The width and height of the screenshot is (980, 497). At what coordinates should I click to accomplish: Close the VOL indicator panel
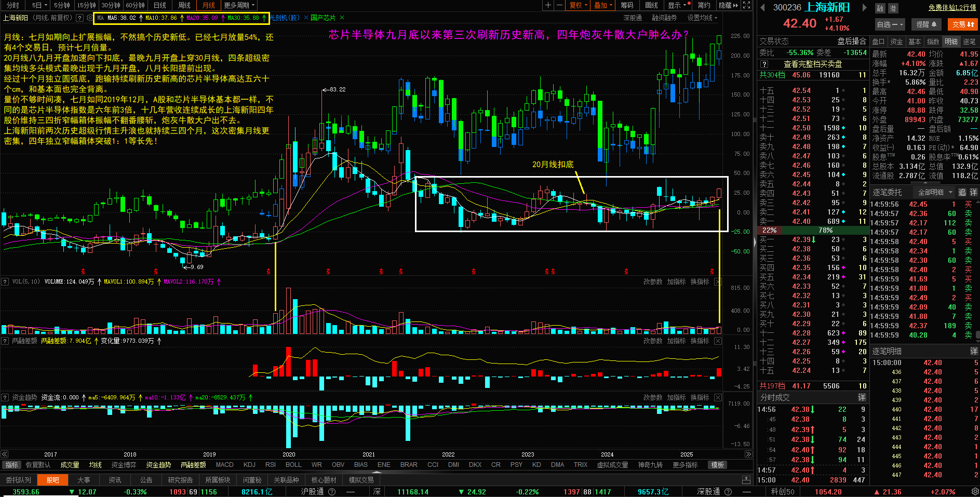pos(718,281)
